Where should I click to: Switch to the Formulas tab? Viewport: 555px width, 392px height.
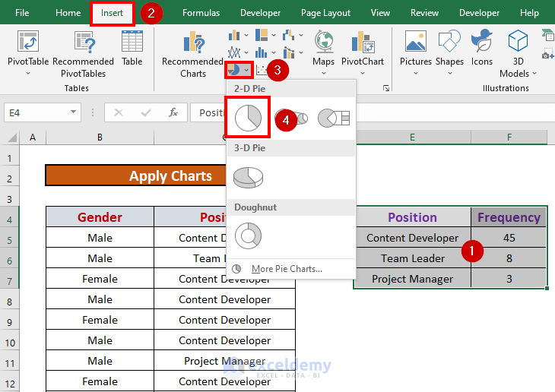(201, 13)
